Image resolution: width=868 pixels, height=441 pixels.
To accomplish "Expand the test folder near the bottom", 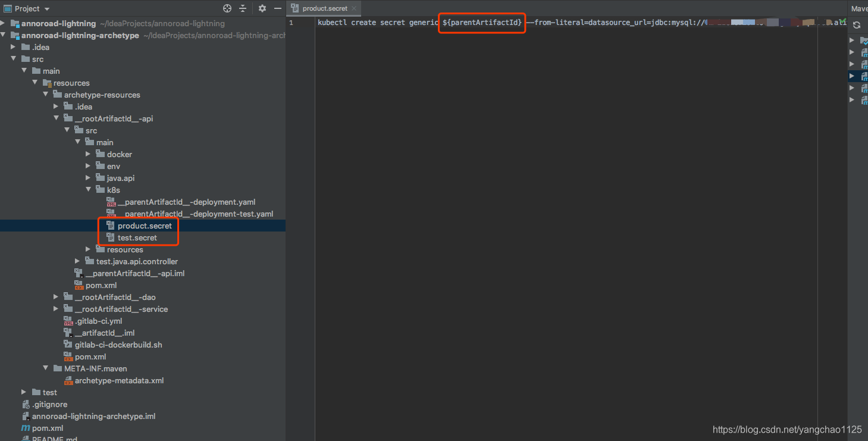I will pyautogui.click(x=24, y=392).
